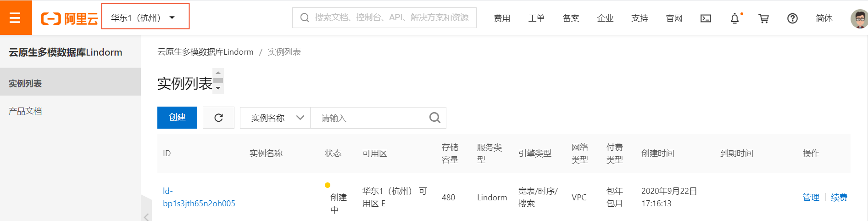Expand the 华东1（杭州）region dropdown
Image resolution: width=868 pixels, height=221 pixels.
145,18
